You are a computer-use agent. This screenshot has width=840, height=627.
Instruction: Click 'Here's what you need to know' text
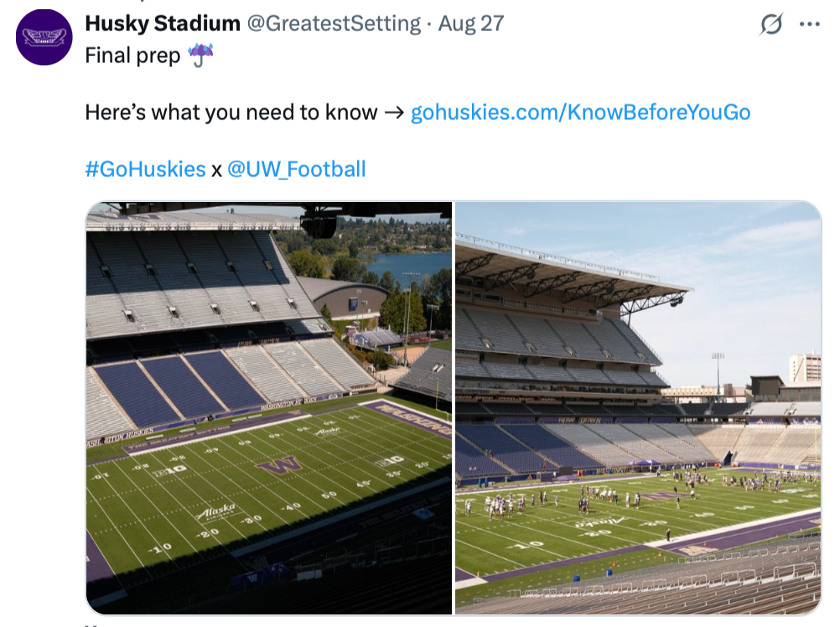[231, 112]
